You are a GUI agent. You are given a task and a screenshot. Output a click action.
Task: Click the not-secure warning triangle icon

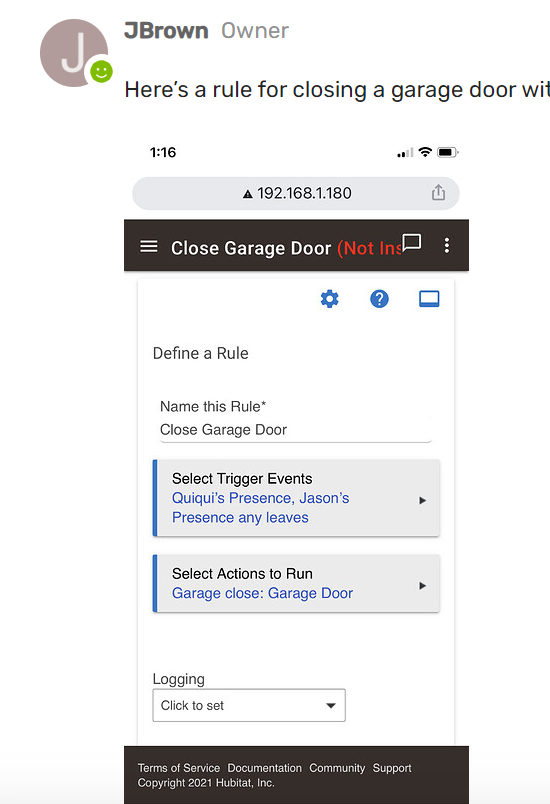(248, 194)
